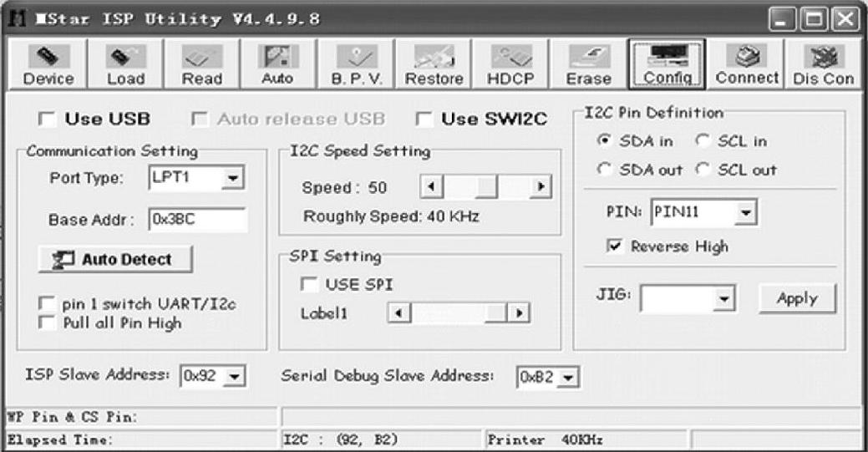Choose the SCL out radio button
868x452 pixels.
(x=703, y=169)
